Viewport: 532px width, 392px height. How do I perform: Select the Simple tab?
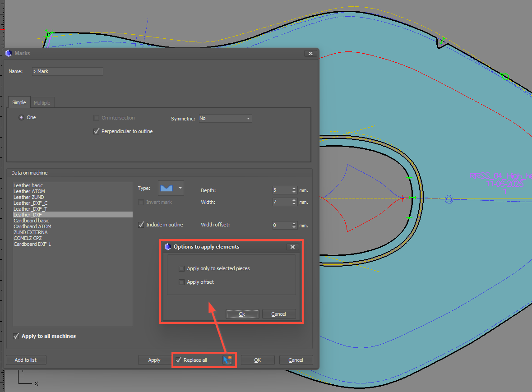pyautogui.click(x=19, y=102)
